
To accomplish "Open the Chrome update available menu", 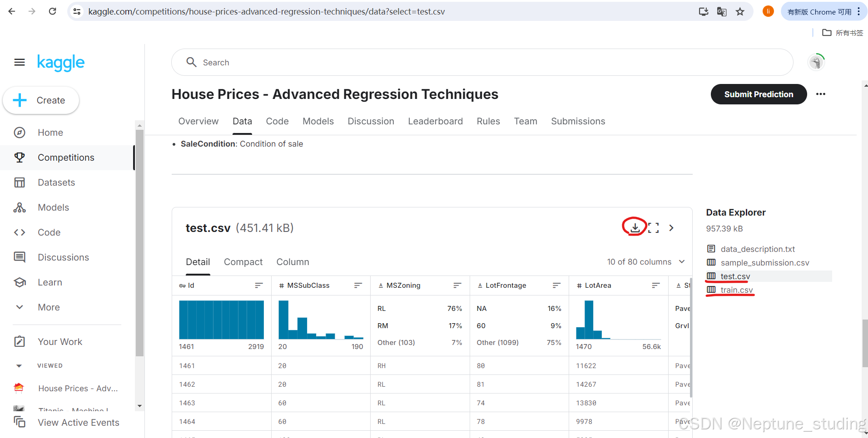I will [x=823, y=11].
